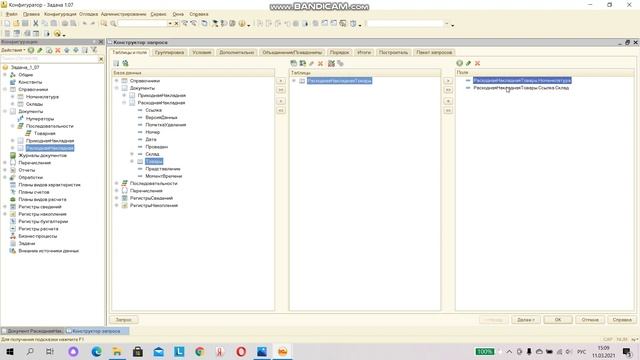Image resolution: width=640 pixels, height=360 pixels.
Task: Click the Cut scissors icon
Action: pos(36,24)
